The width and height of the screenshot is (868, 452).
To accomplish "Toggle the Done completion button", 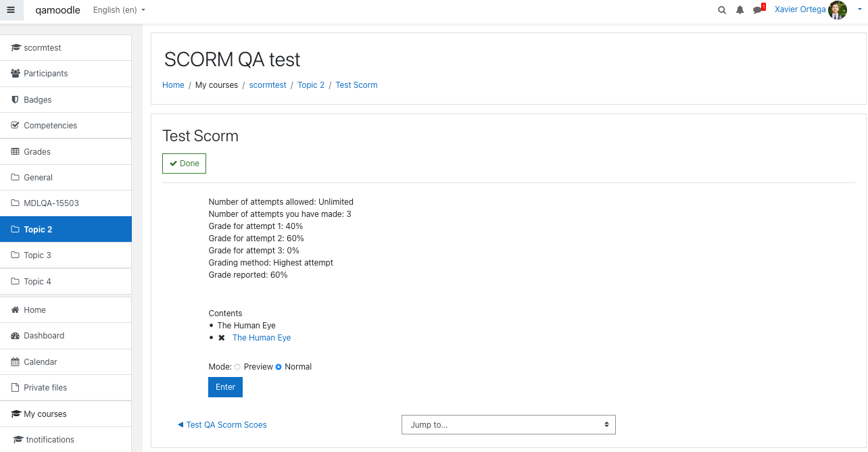I will 184,164.
